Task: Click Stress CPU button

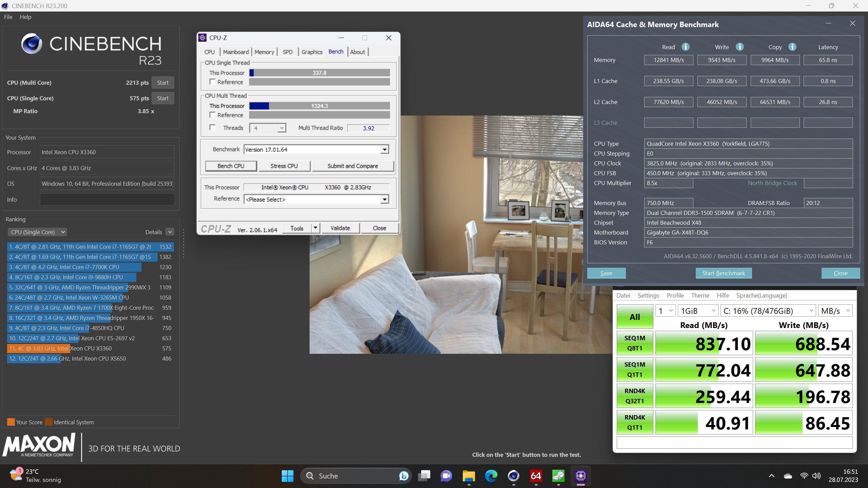Action: tap(284, 166)
